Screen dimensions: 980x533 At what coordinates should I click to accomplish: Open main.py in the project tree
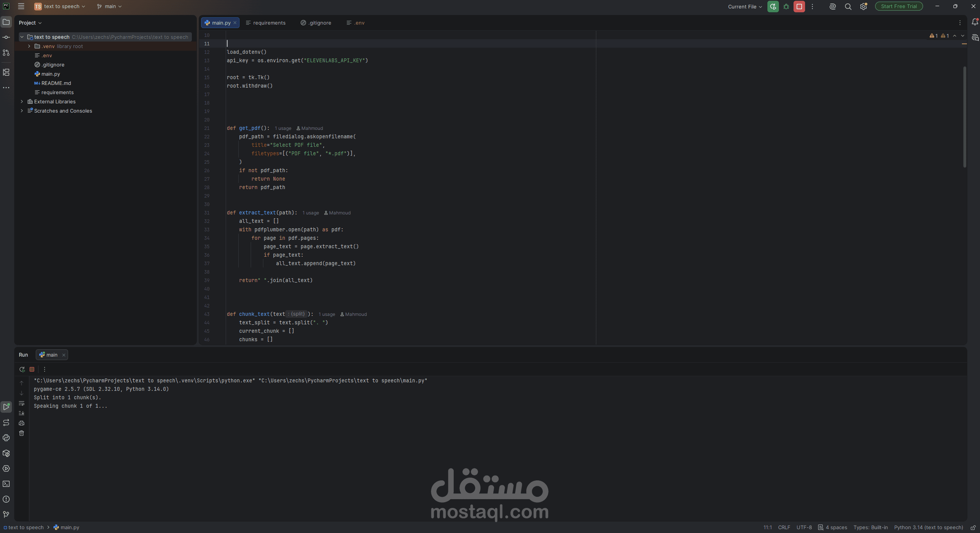point(51,74)
